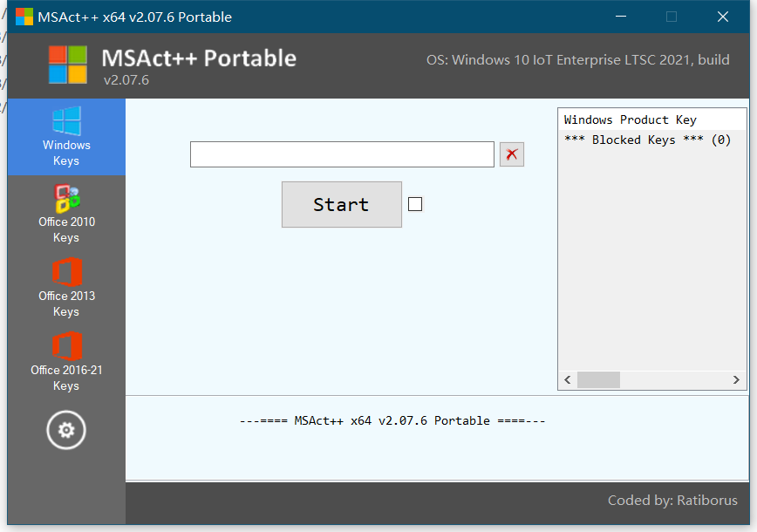Viewport: 757px width, 532px height.
Task: Click the title bar app icon
Action: coord(24,17)
